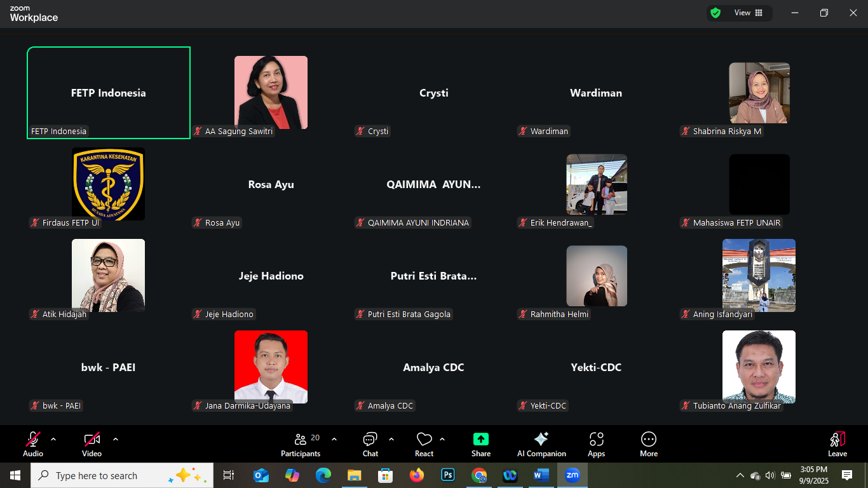Expand the audio options chevron

coord(53,439)
